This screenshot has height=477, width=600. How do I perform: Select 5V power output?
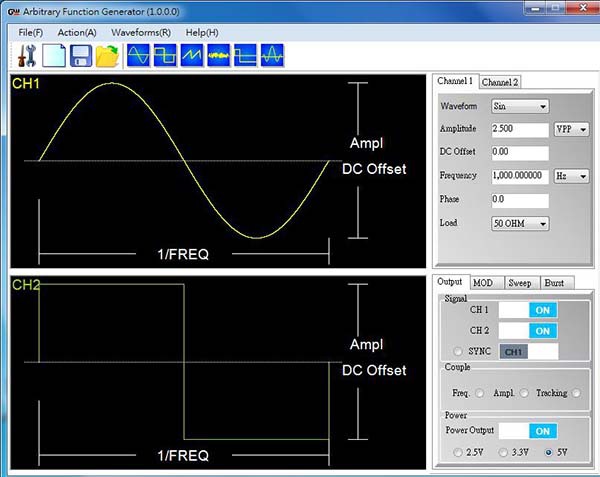pyautogui.click(x=549, y=453)
